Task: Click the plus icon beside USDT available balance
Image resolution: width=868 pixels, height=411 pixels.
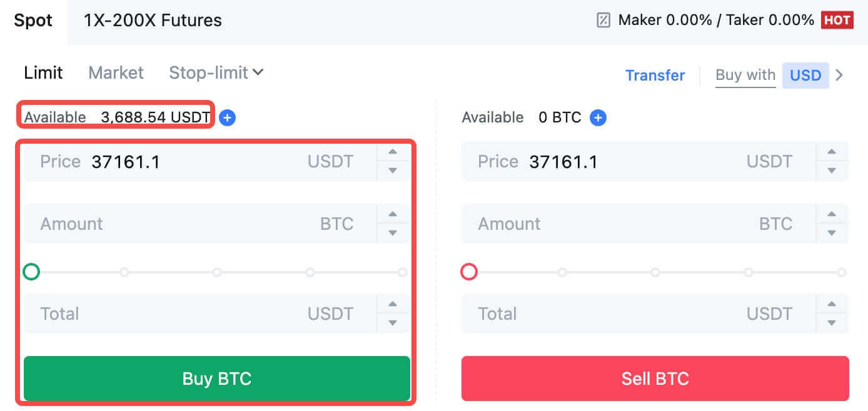Action: point(227,117)
